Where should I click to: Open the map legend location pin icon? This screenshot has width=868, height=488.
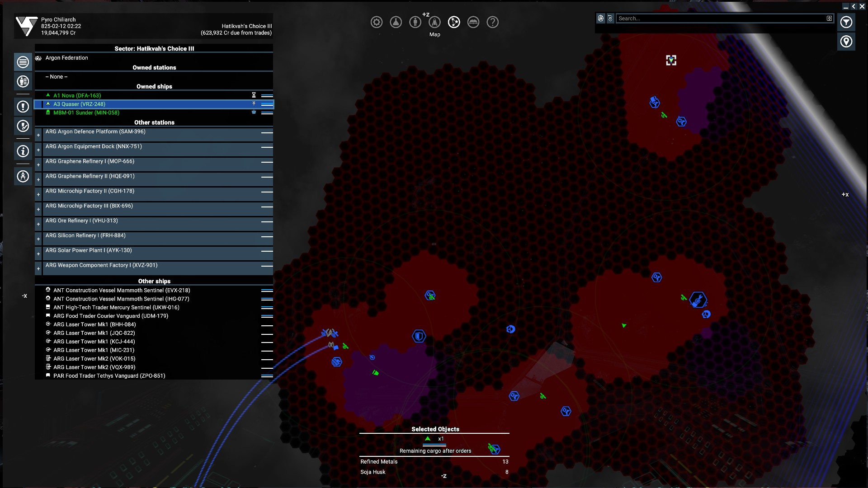tap(846, 42)
